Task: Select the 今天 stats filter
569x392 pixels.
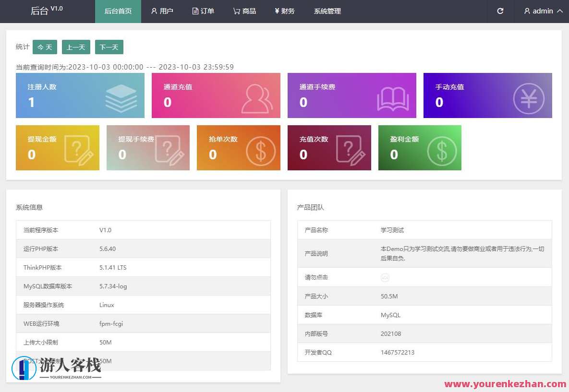Action: click(45, 47)
